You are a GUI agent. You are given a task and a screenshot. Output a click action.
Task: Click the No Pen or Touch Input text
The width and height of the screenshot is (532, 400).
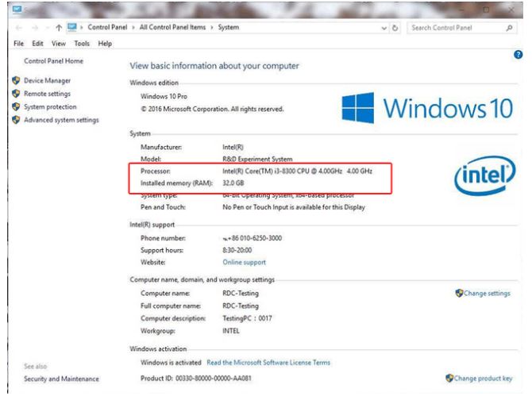(294, 207)
